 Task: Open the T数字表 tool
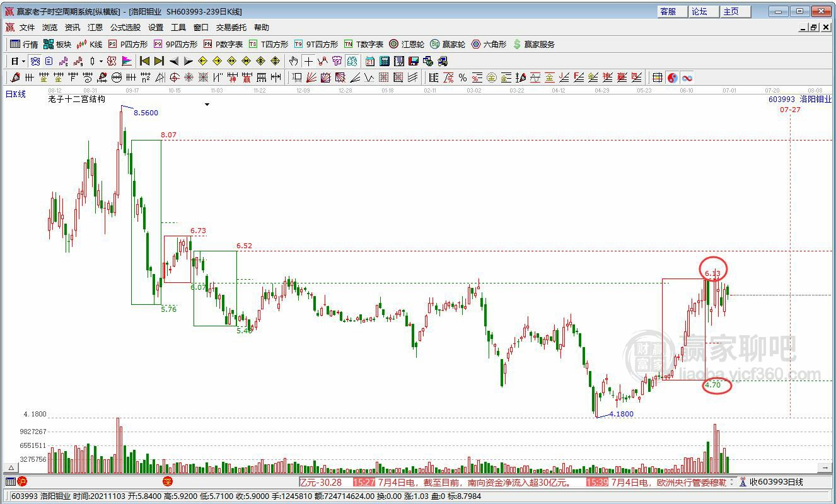pyautogui.click(x=364, y=44)
